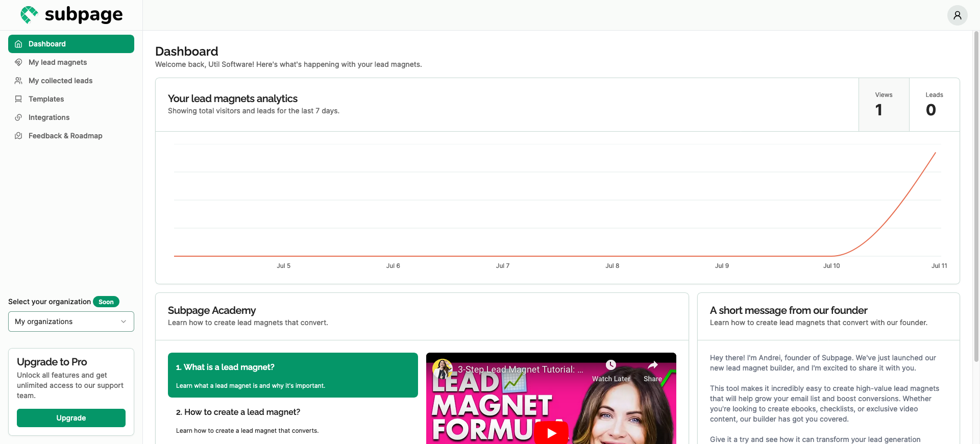Click the Jul 8 axis label
Viewport: 980px width, 444px height.
click(612, 266)
